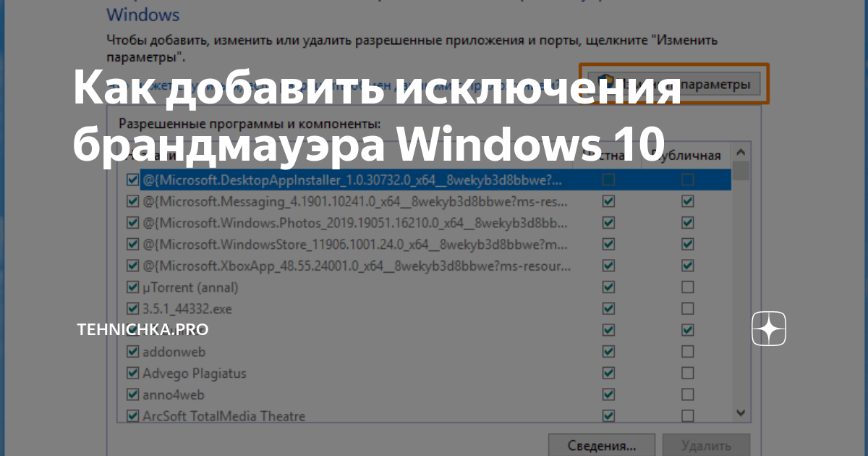The image size is (868, 456).
Task: Click the programs list scrollbar thumb
Action: [741, 170]
